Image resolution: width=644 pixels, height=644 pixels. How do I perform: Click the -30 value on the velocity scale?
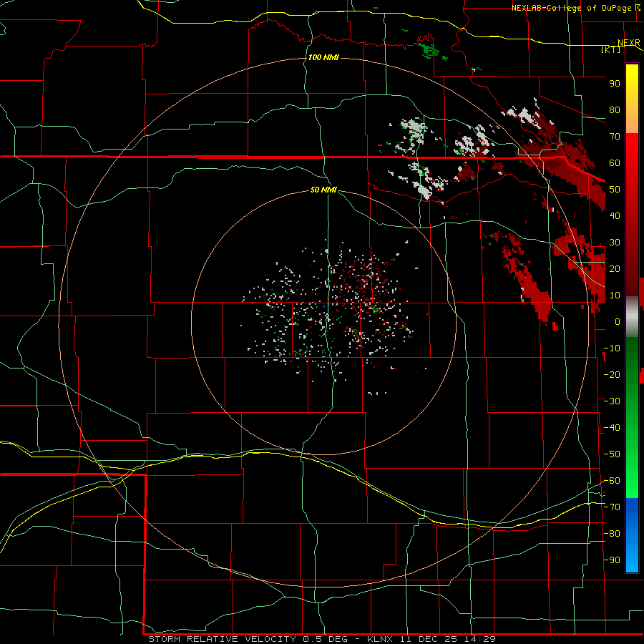[x=612, y=401]
